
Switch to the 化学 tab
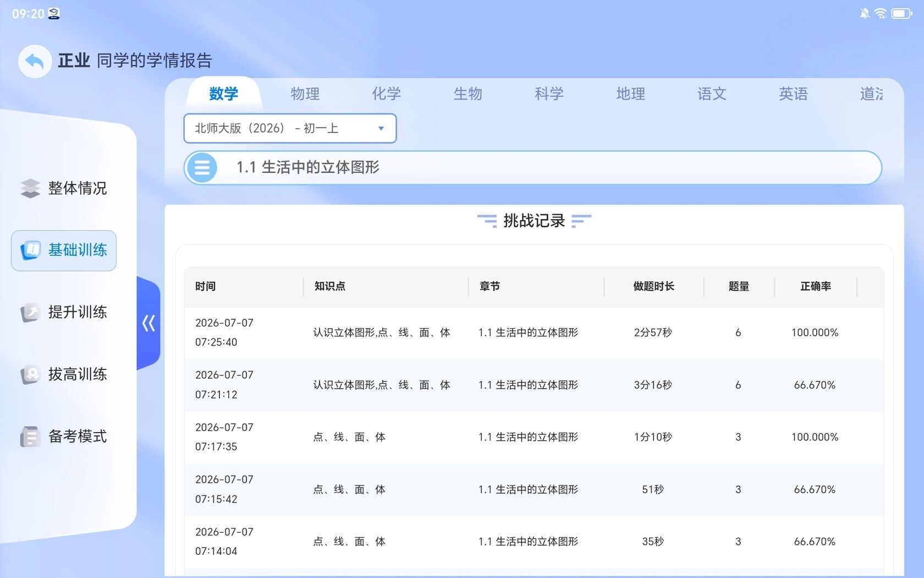pos(387,94)
